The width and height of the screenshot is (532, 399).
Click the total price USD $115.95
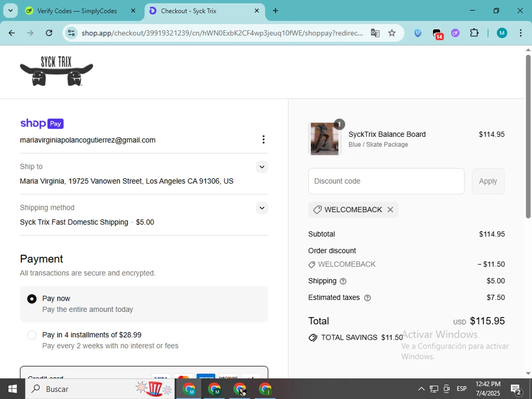(x=479, y=321)
